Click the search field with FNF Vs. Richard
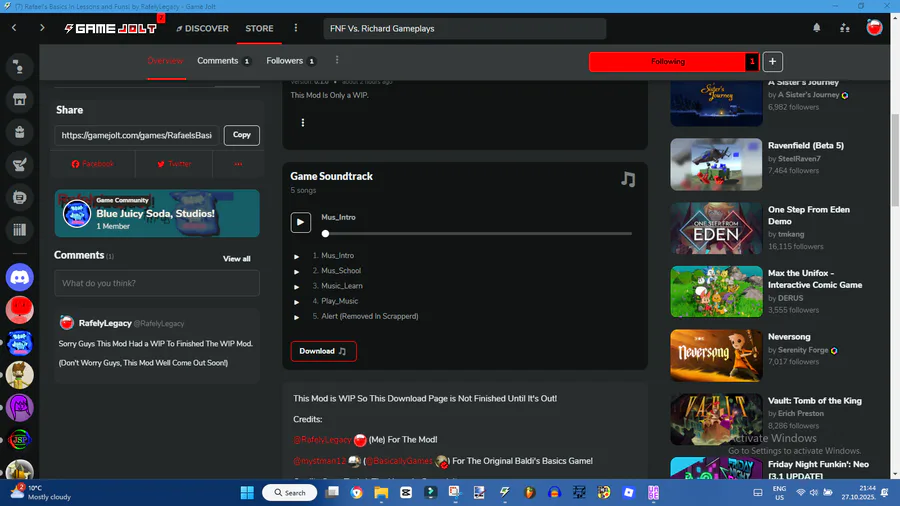Screen dimensions: 900x506 click(x=465, y=29)
